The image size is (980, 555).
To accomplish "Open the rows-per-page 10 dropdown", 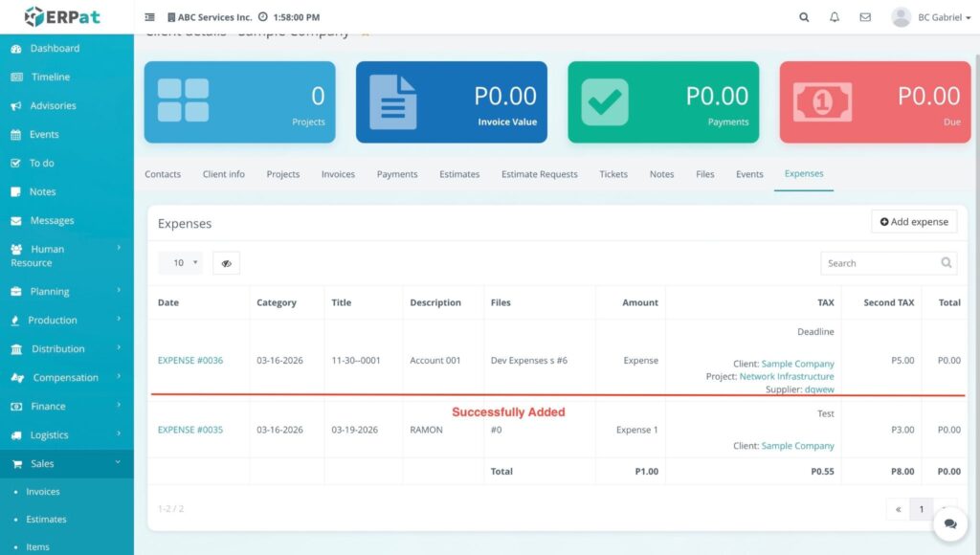I will coord(180,263).
